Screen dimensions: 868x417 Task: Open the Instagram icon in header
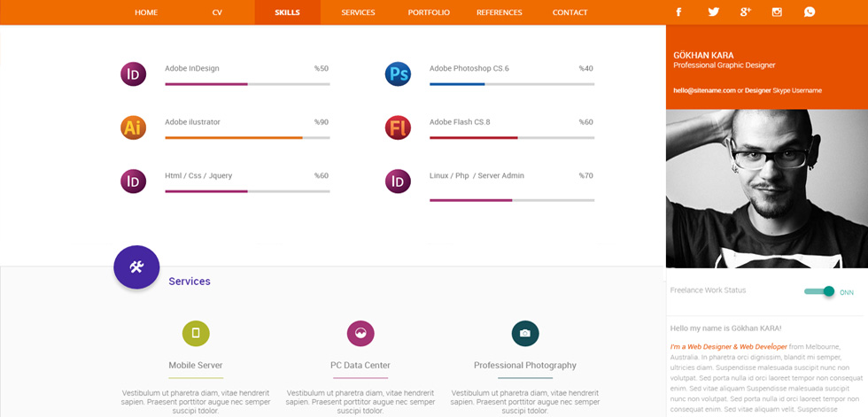(x=778, y=12)
